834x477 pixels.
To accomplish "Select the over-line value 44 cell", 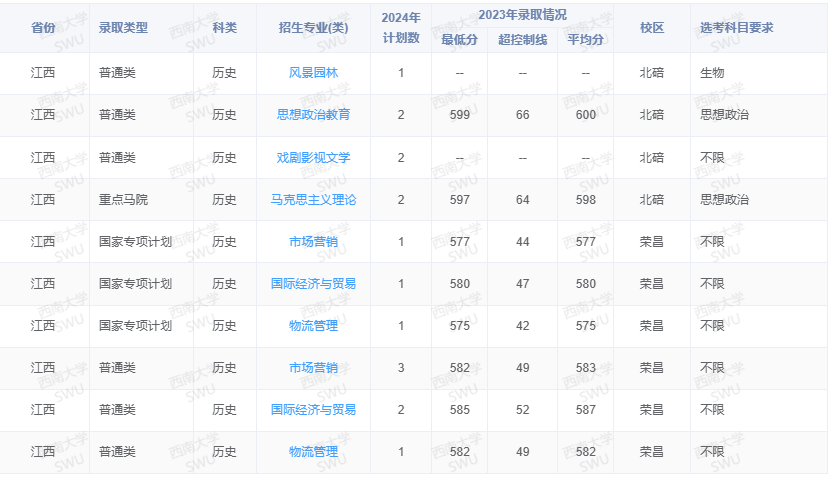I will click(522, 241).
